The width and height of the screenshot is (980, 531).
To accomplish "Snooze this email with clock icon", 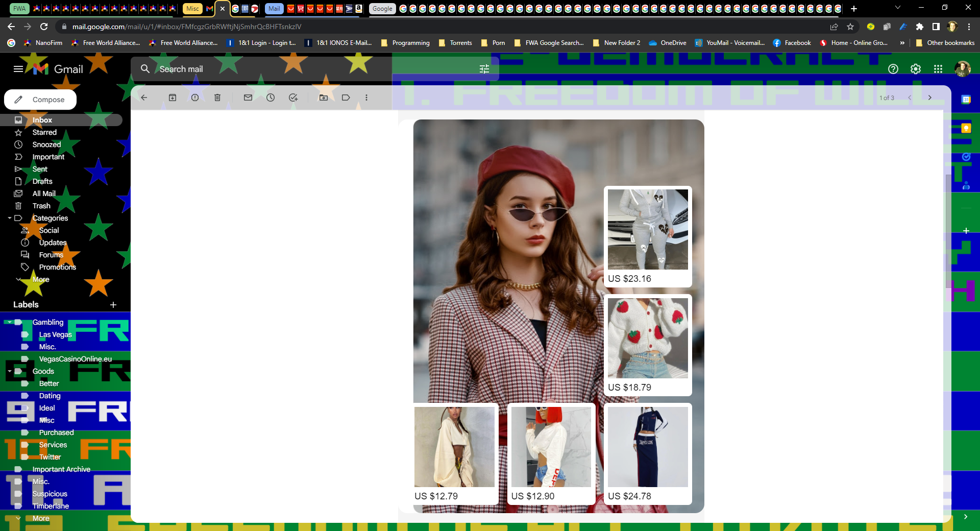I will pyautogui.click(x=271, y=98).
